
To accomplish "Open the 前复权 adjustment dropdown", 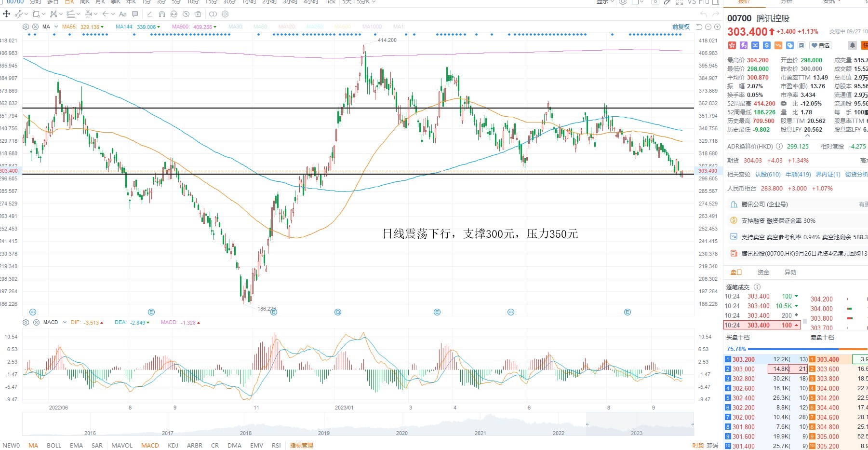I will (681, 27).
